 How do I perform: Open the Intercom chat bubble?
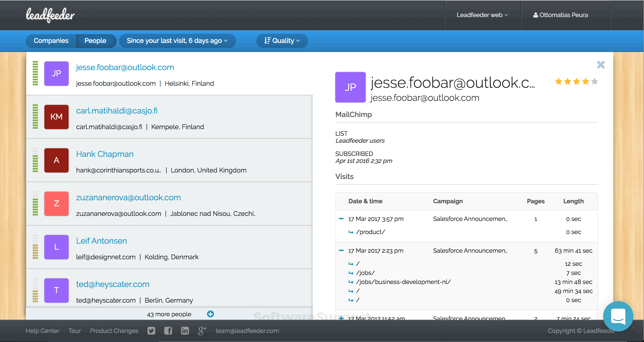click(618, 316)
